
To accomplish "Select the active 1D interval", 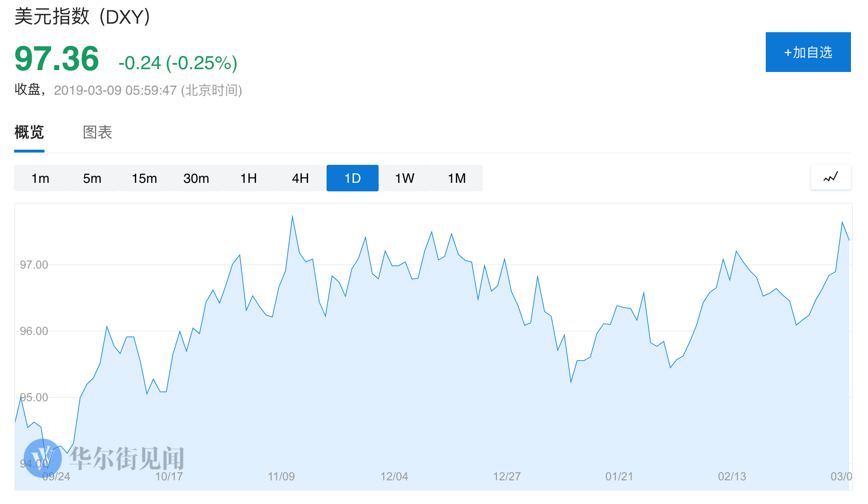I will pos(353,178).
